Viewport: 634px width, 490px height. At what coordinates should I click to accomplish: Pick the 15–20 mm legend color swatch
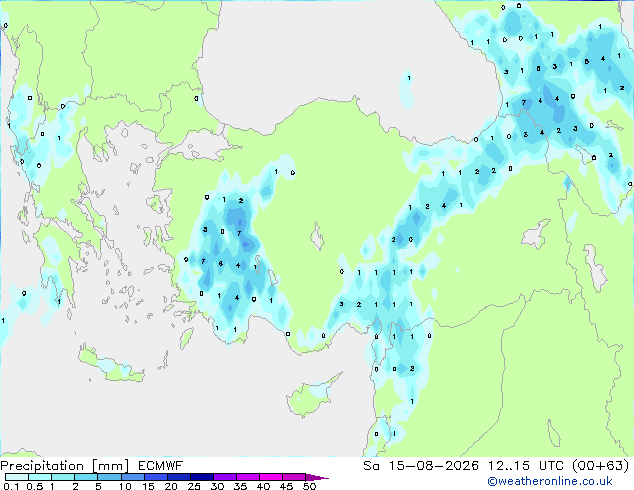155,477
